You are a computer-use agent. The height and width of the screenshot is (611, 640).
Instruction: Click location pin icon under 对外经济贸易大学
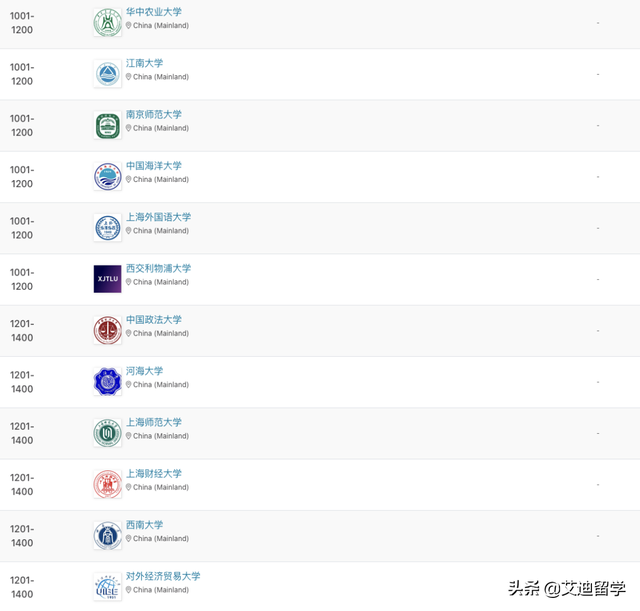[x=129, y=590]
